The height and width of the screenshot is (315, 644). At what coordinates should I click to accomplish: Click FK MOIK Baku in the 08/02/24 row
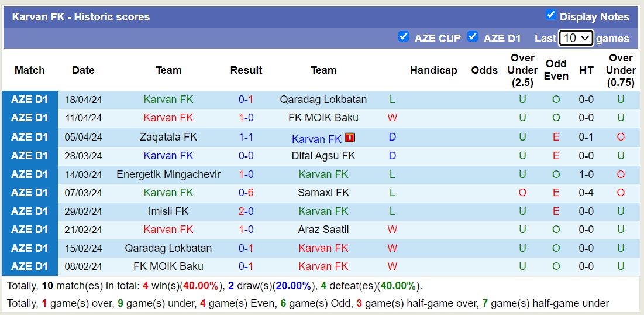click(168, 266)
